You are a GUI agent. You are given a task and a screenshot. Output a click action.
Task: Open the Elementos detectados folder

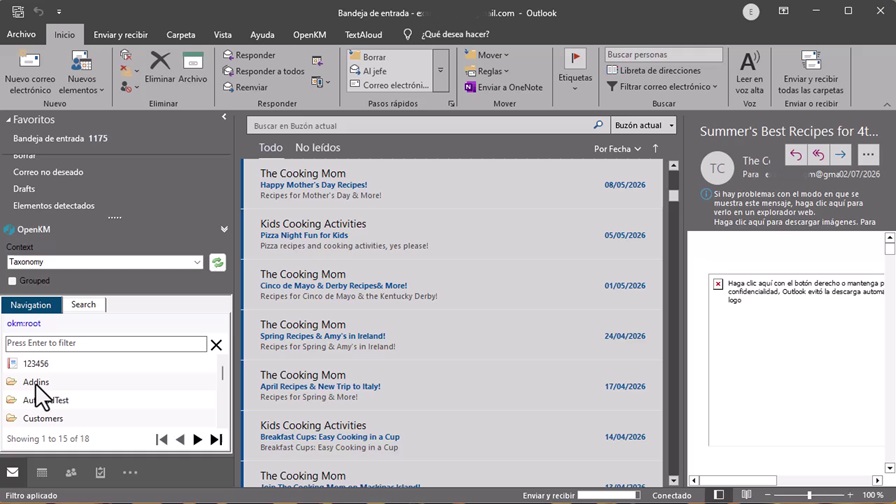(54, 206)
